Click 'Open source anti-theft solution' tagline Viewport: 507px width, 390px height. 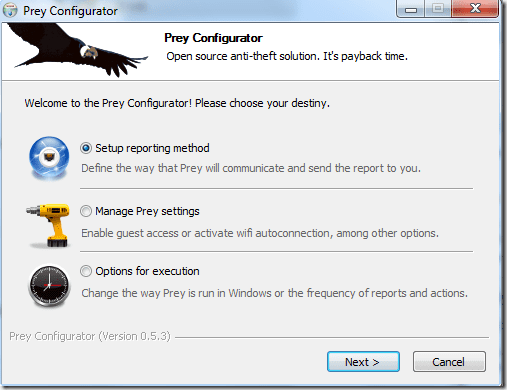pyautogui.click(x=287, y=56)
